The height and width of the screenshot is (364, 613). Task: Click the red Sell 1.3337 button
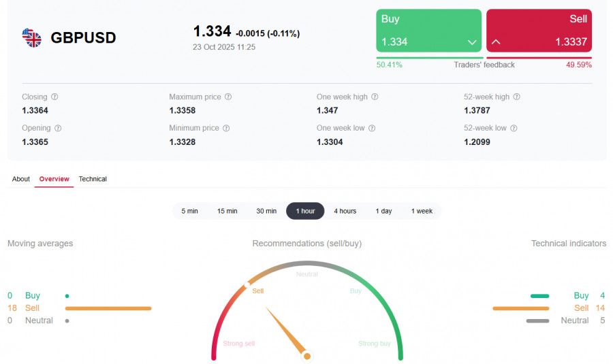click(539, 31)
